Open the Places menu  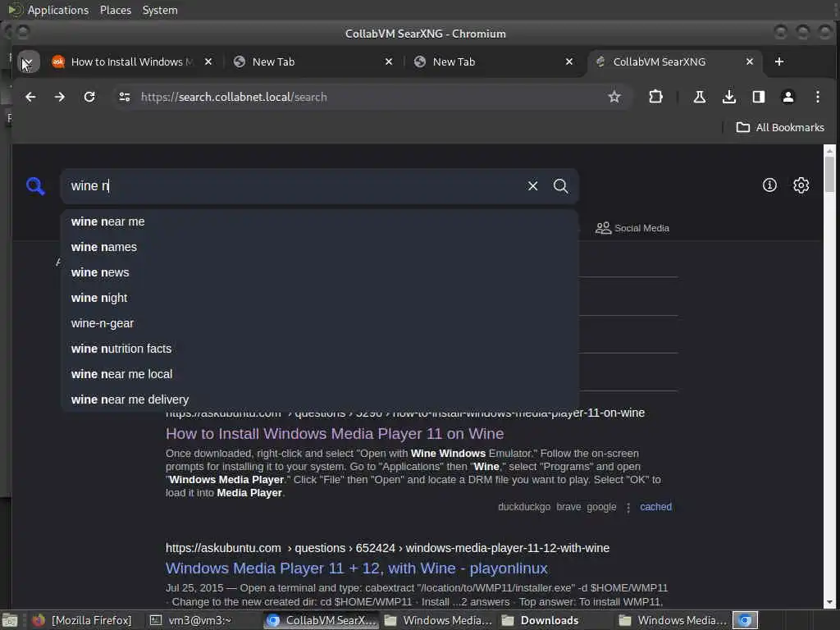(x=115, y=10)
